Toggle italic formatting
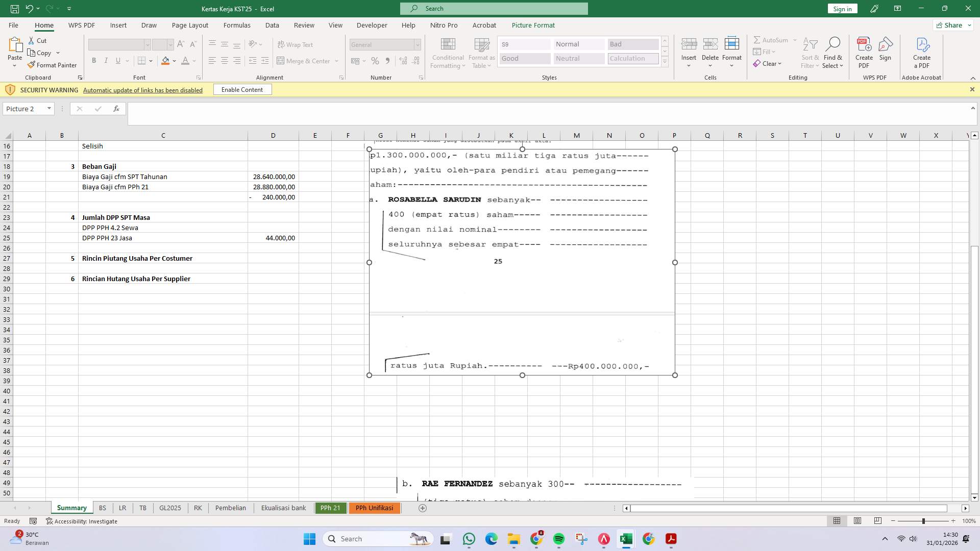Viewport: 980px width, 551px height. pyautogui.click(x=106, y=60)
